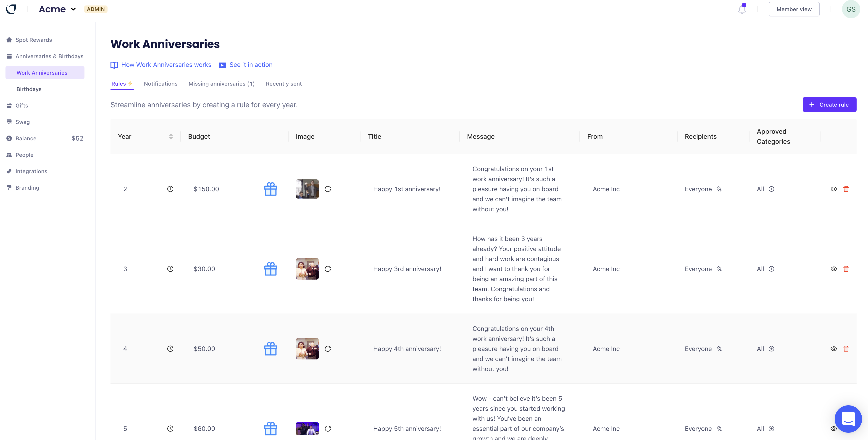Select the Notifications tab
868x440 pixels.
(x=160, y=83)
